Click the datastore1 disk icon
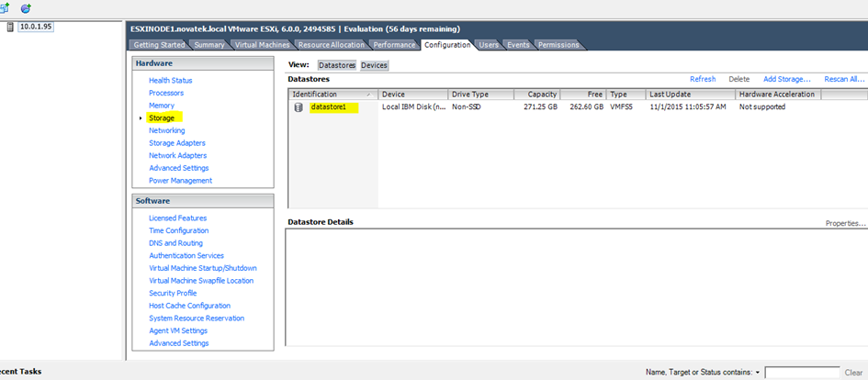Screen dimensions: 868x380 299,107
